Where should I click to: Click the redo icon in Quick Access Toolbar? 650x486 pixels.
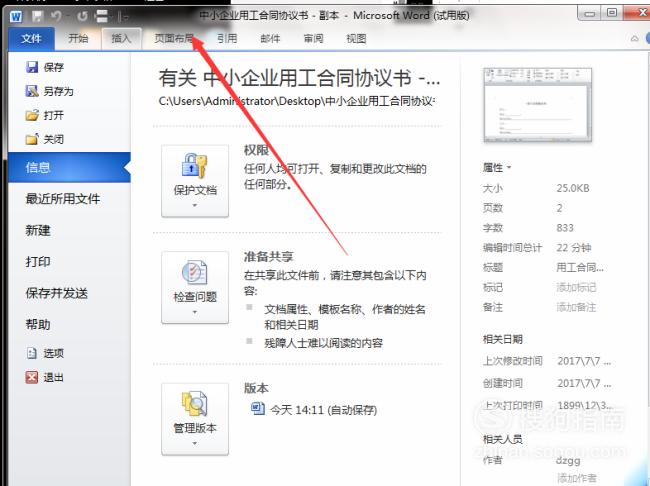pyautogui.click(x=82, y=17)
